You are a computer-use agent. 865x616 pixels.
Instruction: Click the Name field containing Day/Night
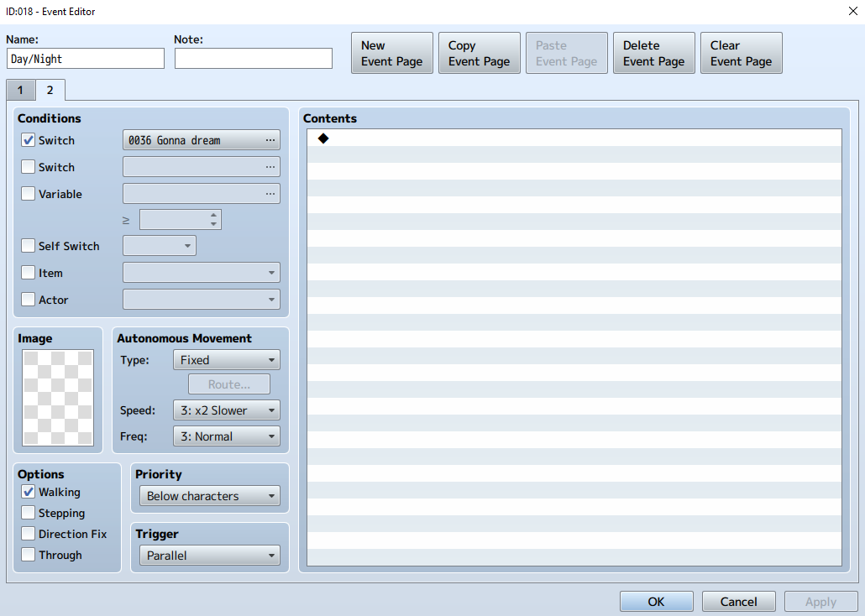[x=86, y=59]
